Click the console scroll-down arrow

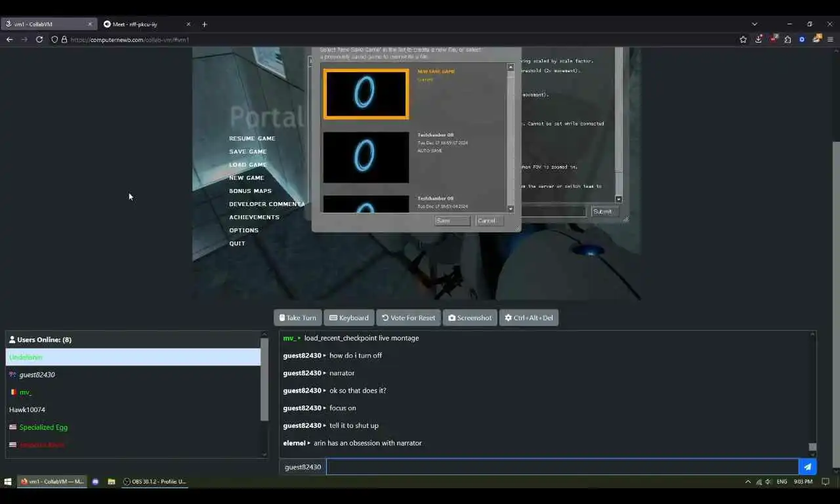619,198
